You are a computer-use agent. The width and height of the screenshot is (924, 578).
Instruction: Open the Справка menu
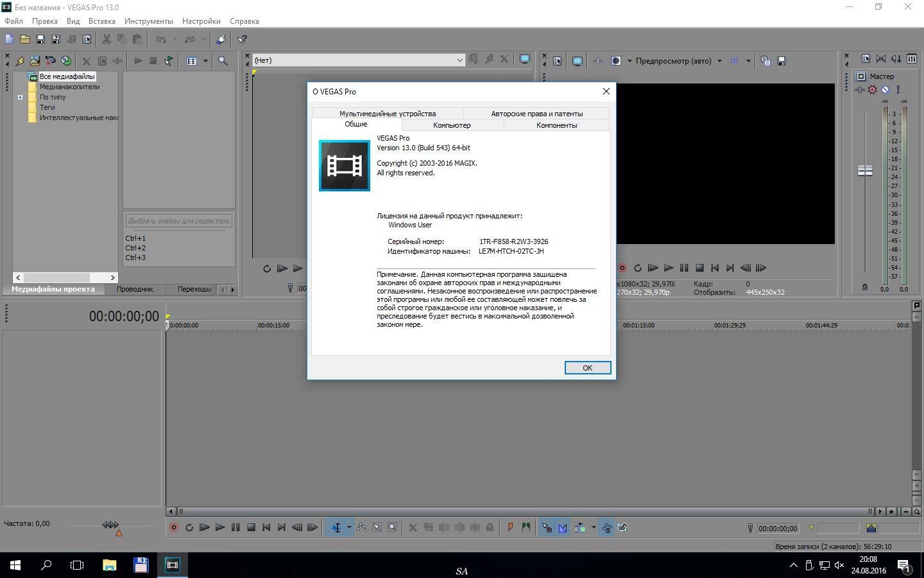coord(244,21)
